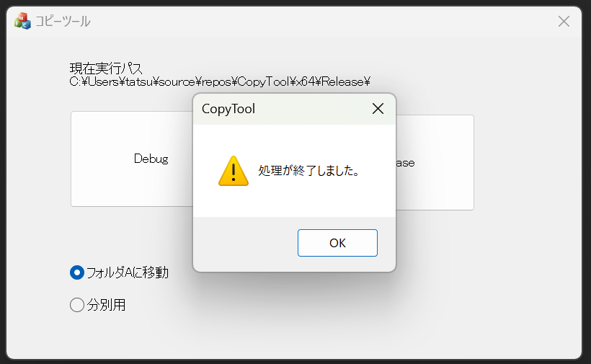Click the コピーツール window title text
This screenshot has height=364, width=591.
pos(63,21)
